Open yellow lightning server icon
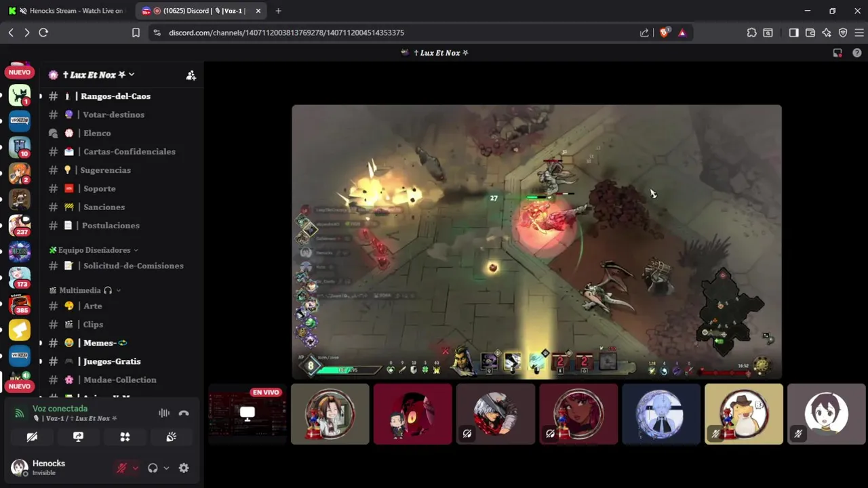Viewport: 868px width, 488px height. click(20, 329)
